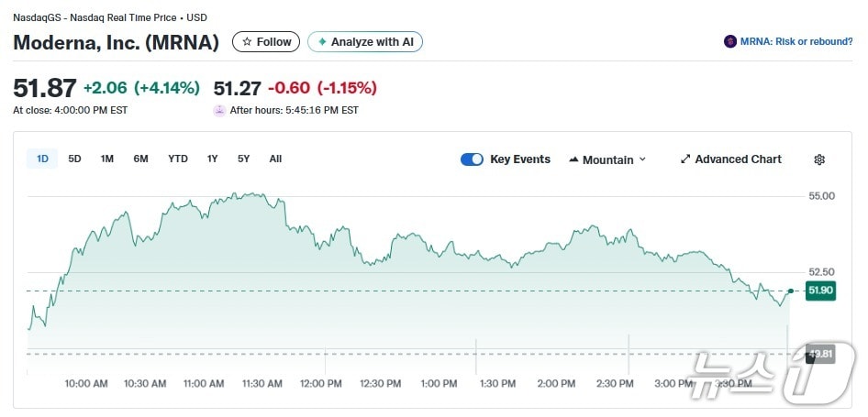The height and width of the screenshot is (417, 868).
Task: Switch to the 5D time range
Action: [x=75, y=159]
